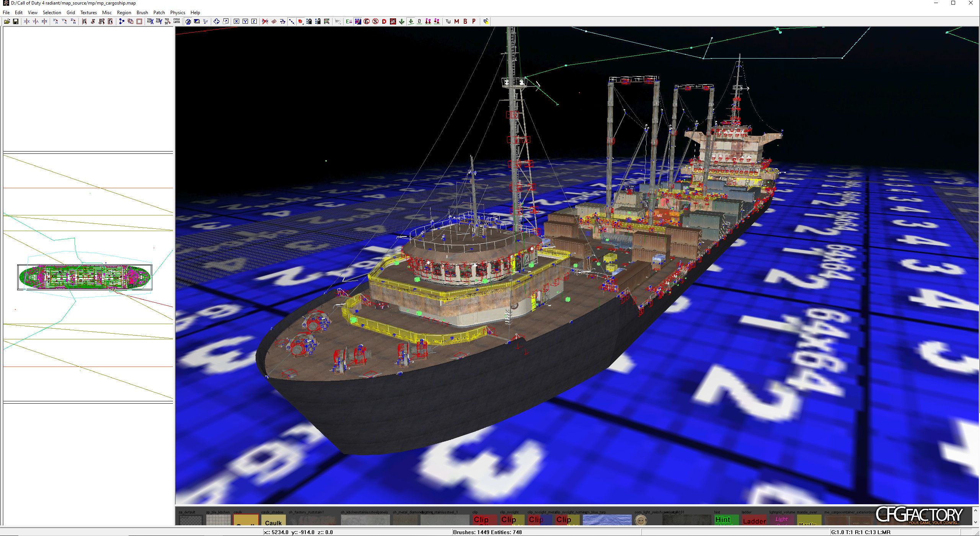Select the caulk_shadow texture swatch
Image resolution: width=980 pixels, height=536 pixels.
pyautogui.click(x=273, y=520)
